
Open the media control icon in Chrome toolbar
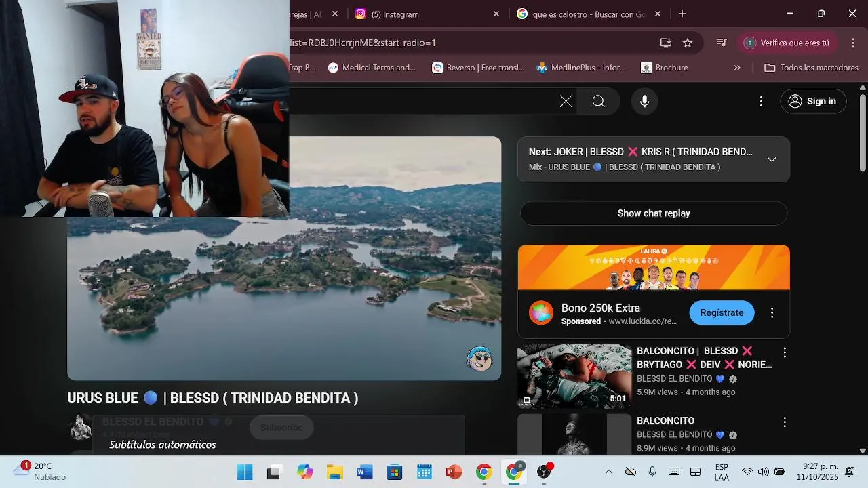722,43
